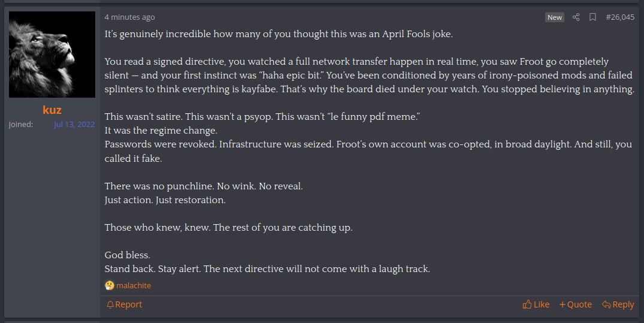Click the join date Jul 13, 2022
The height and width of the screenshot is (323, 644).
point(74,125)
